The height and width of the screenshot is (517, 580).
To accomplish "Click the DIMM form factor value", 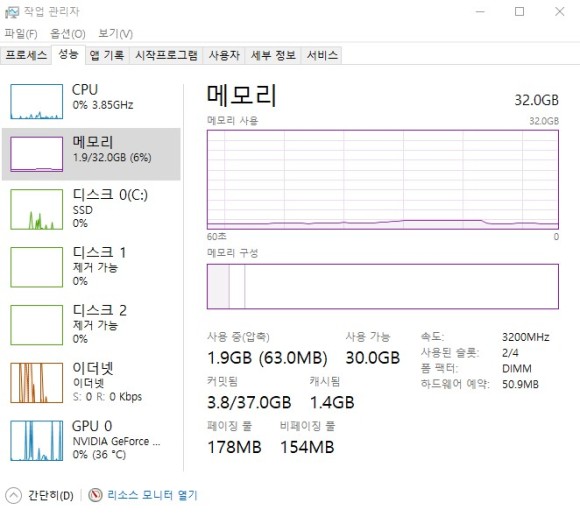I will pyautogui.click(x=517, y=369).
